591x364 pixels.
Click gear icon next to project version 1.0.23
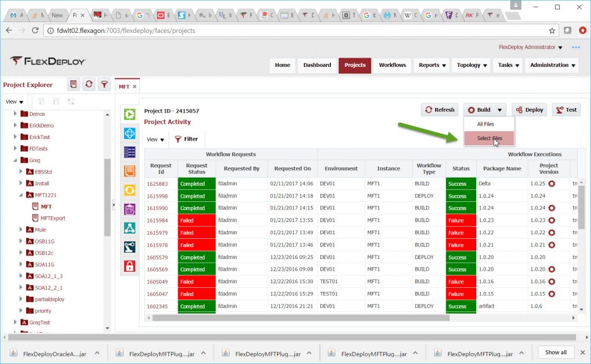coord(552,220)
